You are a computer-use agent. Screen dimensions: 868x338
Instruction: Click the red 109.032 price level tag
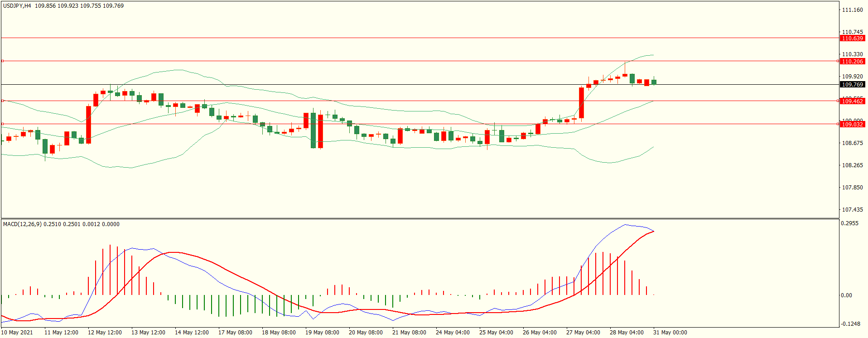point(853,124)
